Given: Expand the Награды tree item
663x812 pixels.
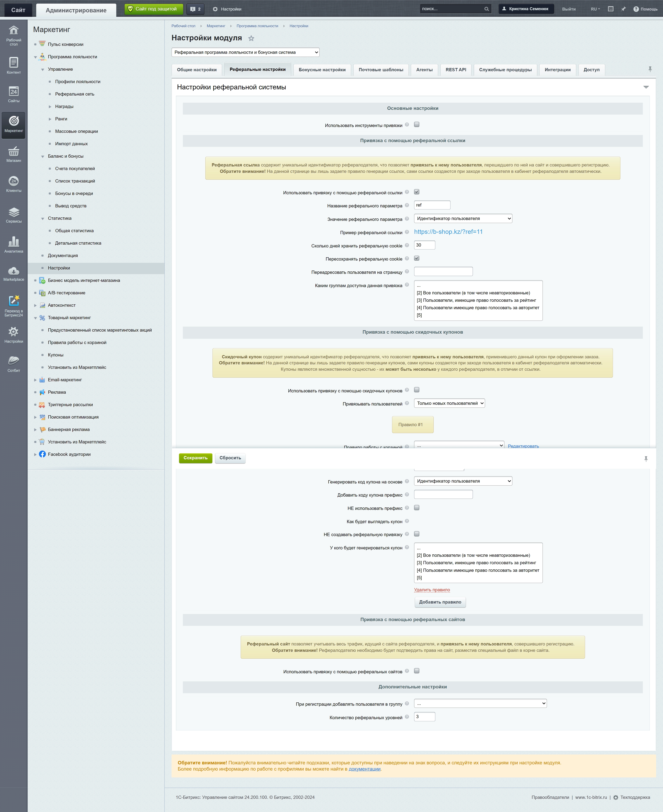Looking at the screenshot, I should click(50, 106).
